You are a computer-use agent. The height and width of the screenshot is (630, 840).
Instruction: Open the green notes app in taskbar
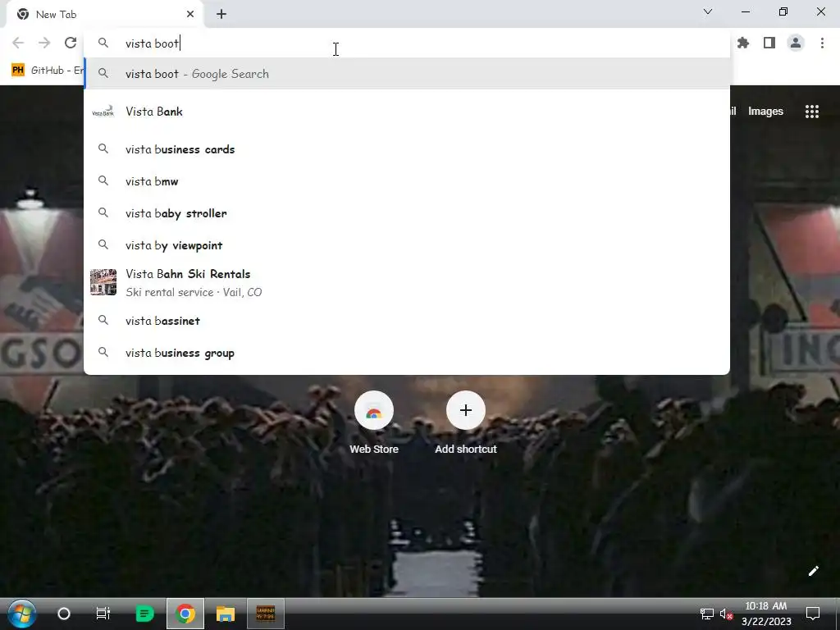(144, 614)
